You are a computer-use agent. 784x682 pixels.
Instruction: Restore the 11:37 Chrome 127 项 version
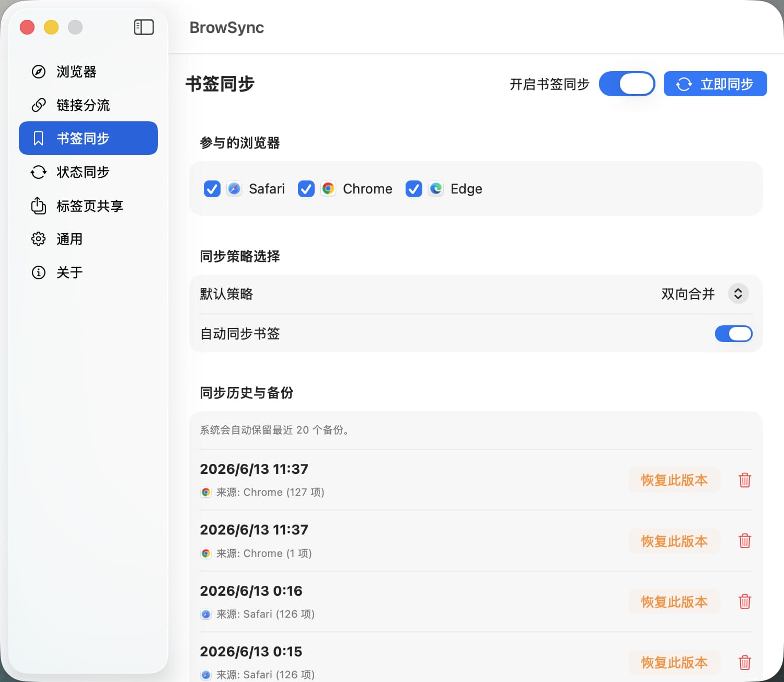tap(674, 480)
